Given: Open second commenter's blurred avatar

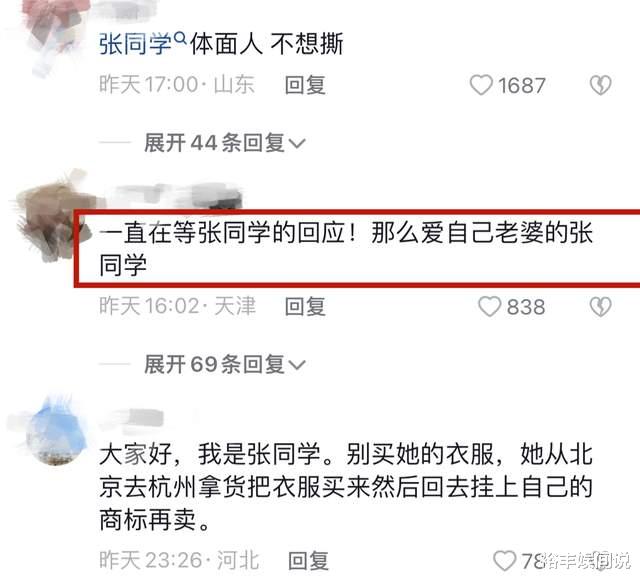Looking at the screenshot, I should [53, 216].
